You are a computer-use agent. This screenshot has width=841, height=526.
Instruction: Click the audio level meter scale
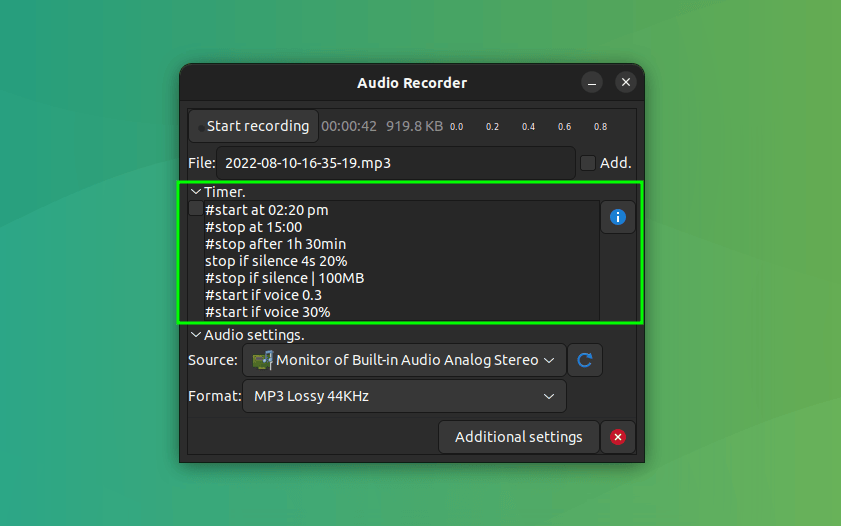[528, 127]
